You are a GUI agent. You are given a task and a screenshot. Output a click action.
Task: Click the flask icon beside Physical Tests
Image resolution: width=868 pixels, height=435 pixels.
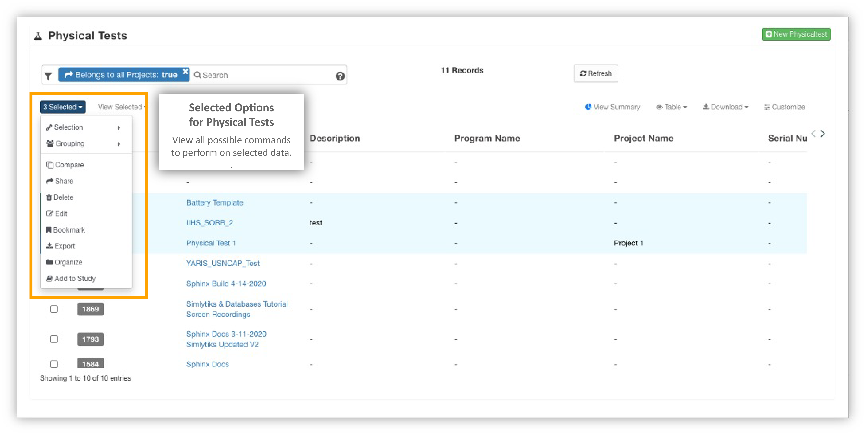[38, 35]
